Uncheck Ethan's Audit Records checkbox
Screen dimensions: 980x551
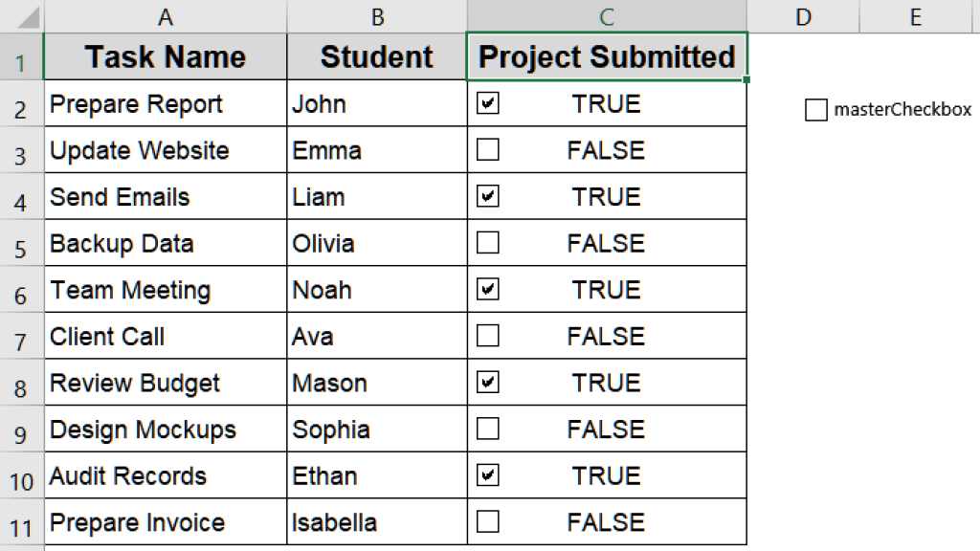click(487, 475)
